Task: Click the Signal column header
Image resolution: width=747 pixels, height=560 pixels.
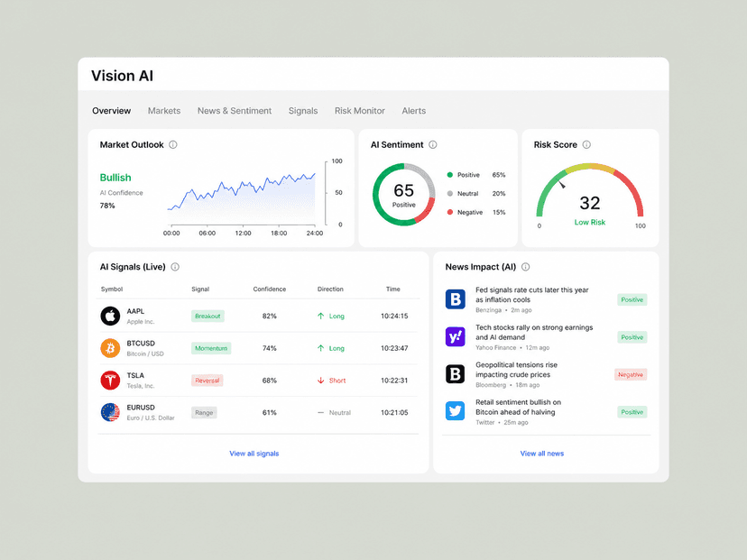Action: tap(200, 289)
